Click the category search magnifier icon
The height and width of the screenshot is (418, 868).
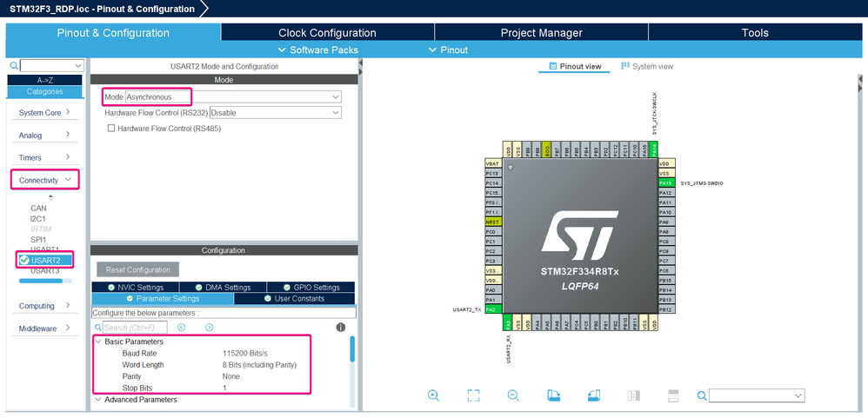(15, 66)
